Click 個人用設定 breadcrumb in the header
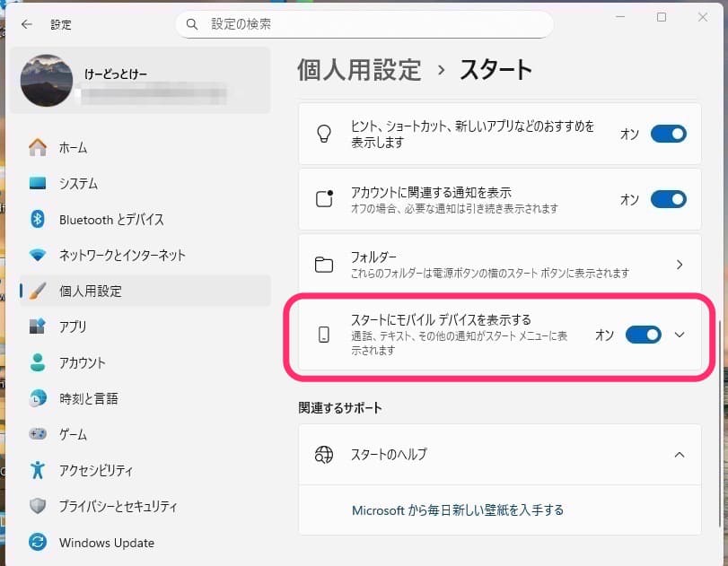 point(359,69)
